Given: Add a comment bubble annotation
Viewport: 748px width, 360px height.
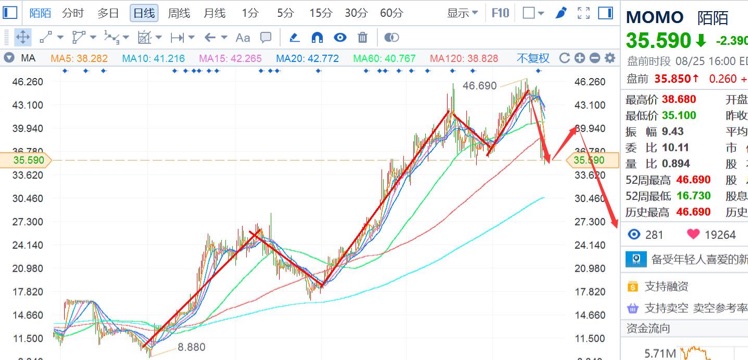Looking at the screenshot, I should [266, 37].
